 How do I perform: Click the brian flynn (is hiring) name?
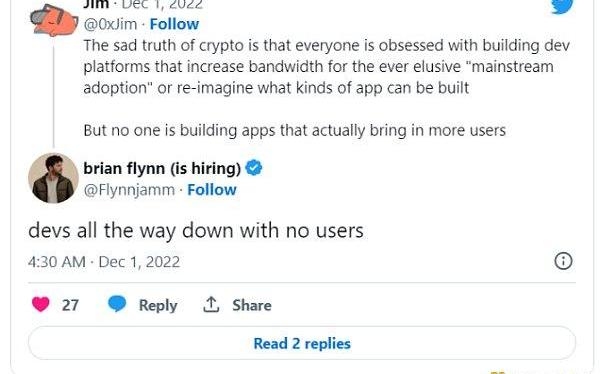[162, 168]
